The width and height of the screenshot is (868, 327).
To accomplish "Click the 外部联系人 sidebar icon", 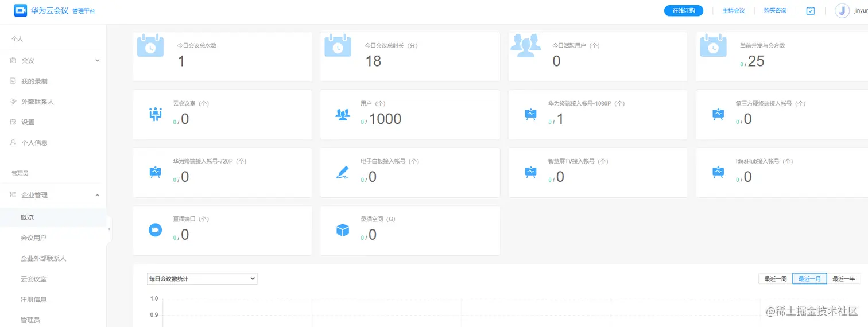I will pos(13,102).
